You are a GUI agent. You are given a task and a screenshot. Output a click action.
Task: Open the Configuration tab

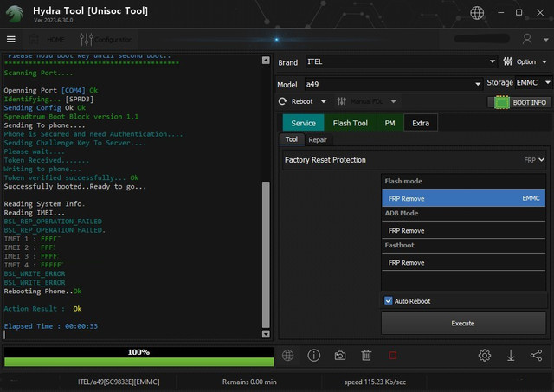pyautogui.click(x=106, y=39)
